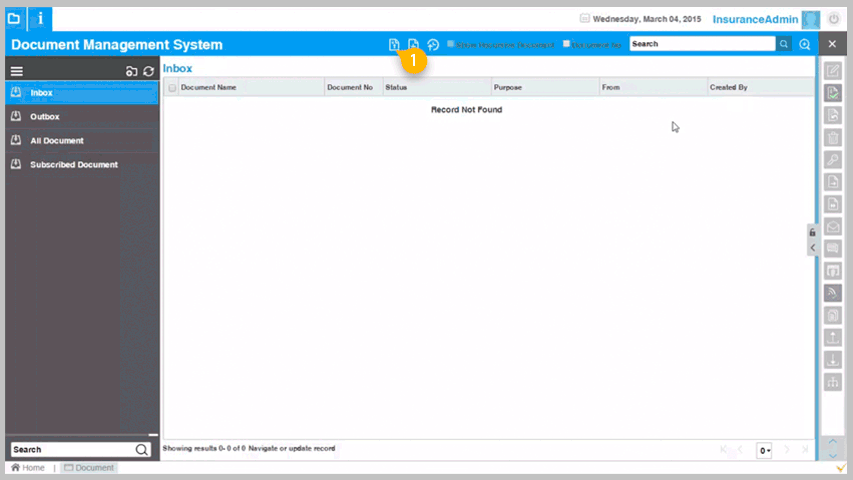Click the open envelope mail icon
853x480 pixels.
(833, 227)
